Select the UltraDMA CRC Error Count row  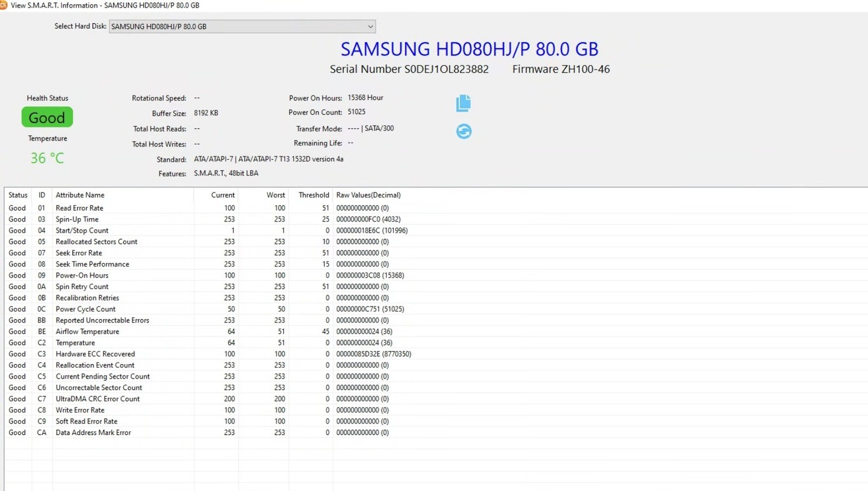[436, 399]
